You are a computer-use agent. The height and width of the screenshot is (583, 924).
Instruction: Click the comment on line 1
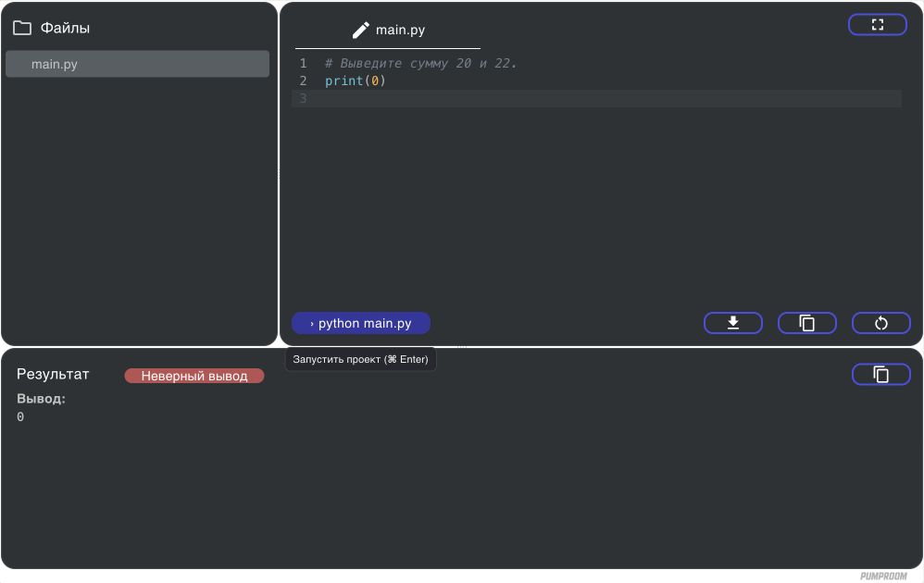click(420, 64)
